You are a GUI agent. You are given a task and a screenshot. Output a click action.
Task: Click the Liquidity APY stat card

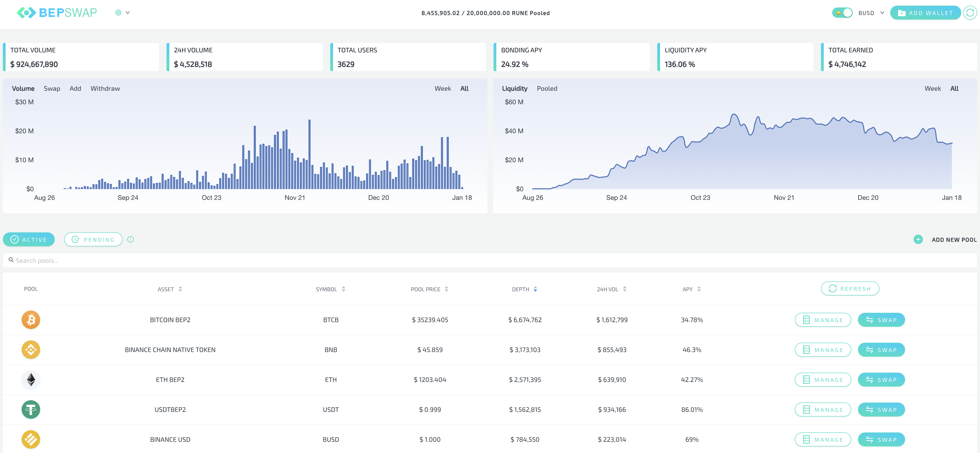[x=735, y=57]
